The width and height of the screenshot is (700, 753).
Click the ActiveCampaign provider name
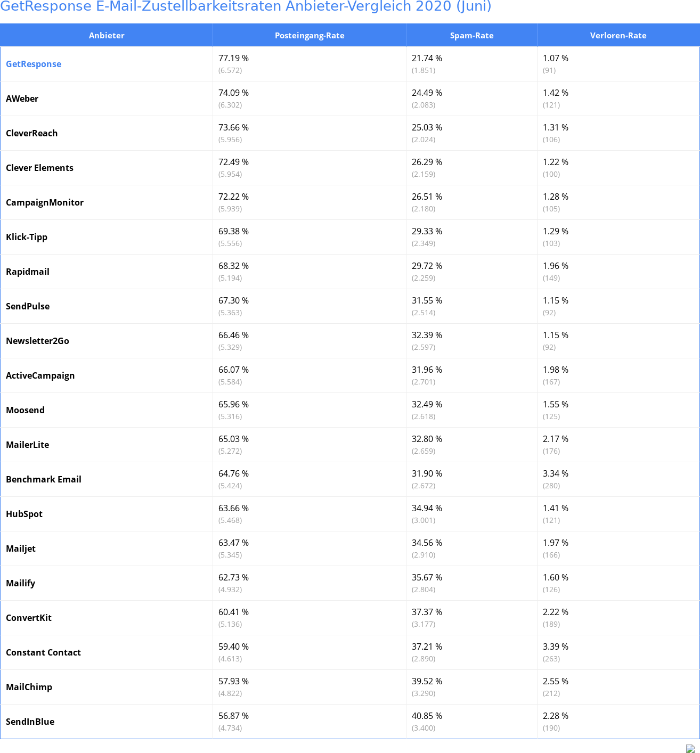40,375
